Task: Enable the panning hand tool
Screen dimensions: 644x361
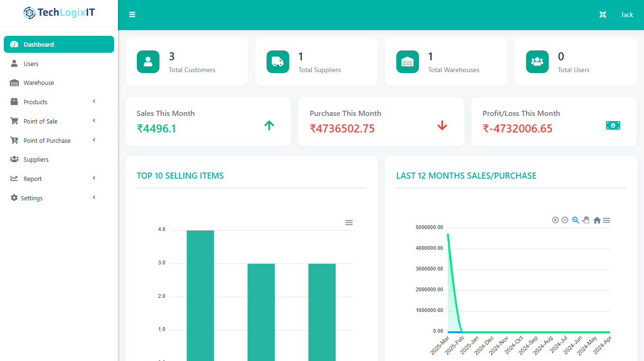Action: click(x=586, y=220)
